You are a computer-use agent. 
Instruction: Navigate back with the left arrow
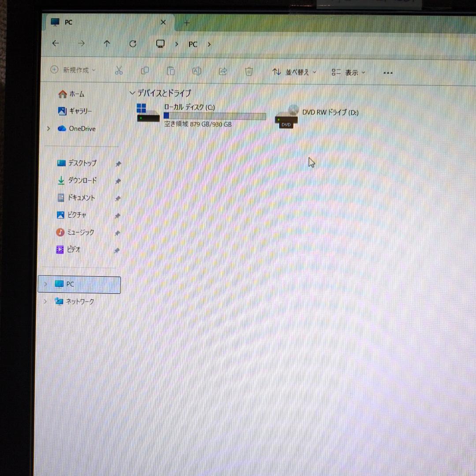55,43
